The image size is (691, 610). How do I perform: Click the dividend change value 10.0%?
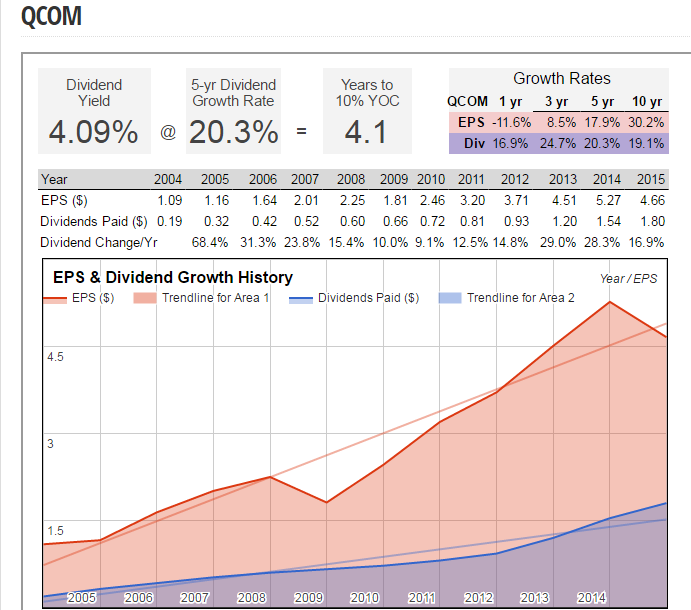point(390,242)
